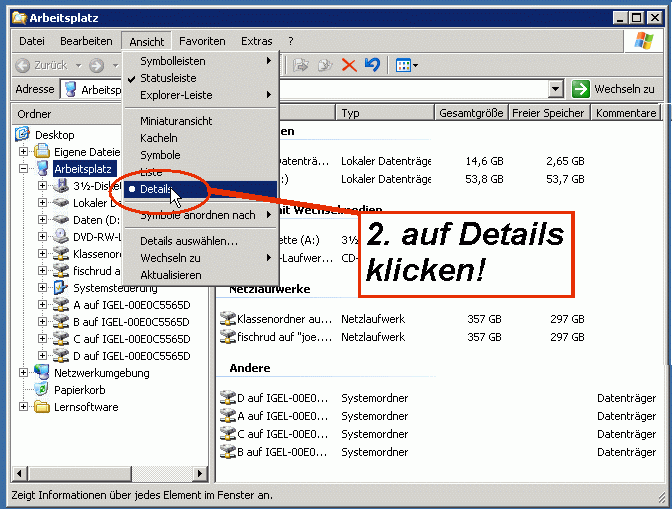Expand the Lernsoftware folder node
The height and width of the screenshot is (509, 672).
(x=25, y=407)
